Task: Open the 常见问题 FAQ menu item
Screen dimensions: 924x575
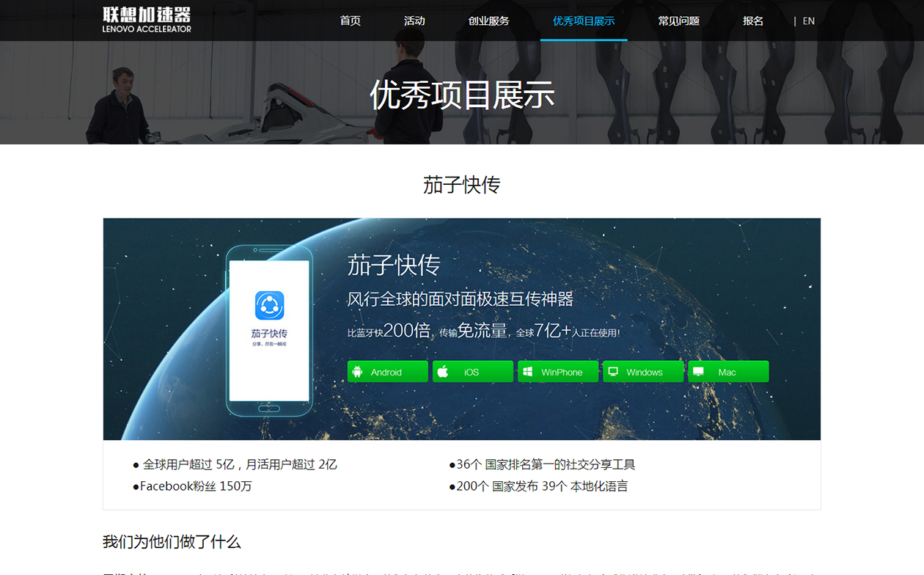Action: coord(678,21)
